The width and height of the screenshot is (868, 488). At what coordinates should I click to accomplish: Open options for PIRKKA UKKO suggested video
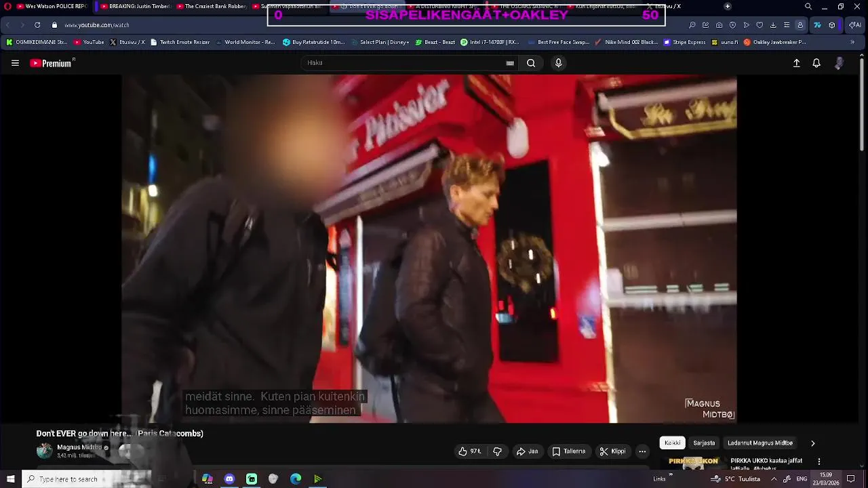pos(818,462)
